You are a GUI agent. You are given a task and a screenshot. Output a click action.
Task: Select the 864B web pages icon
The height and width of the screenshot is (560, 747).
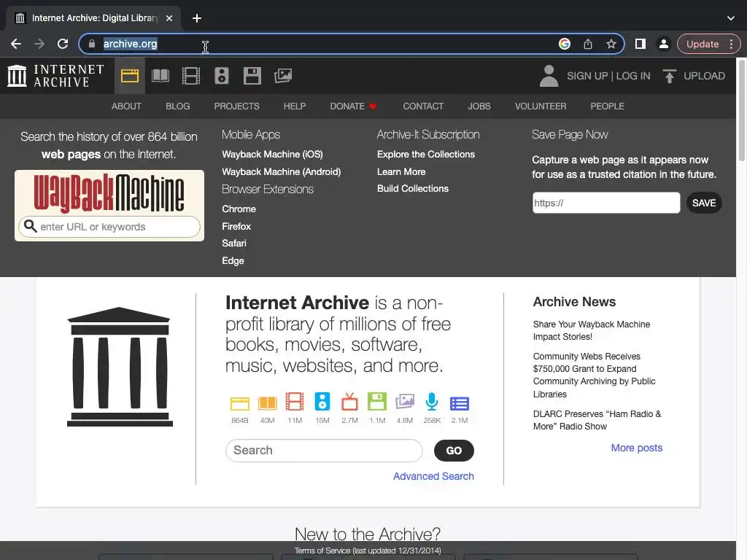tap(239, 402)
